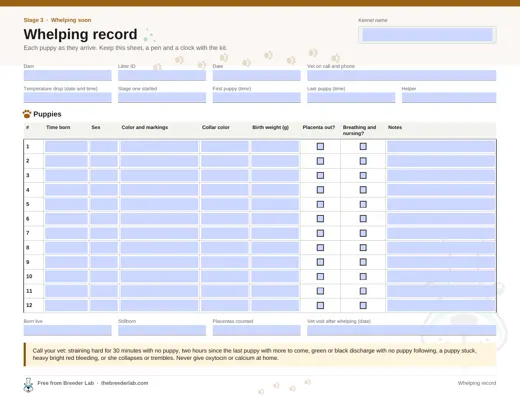The height and width of the screenshot is (402, 520).
Task: Click the 'Whelping record' page title
Action: coord(80,34)
